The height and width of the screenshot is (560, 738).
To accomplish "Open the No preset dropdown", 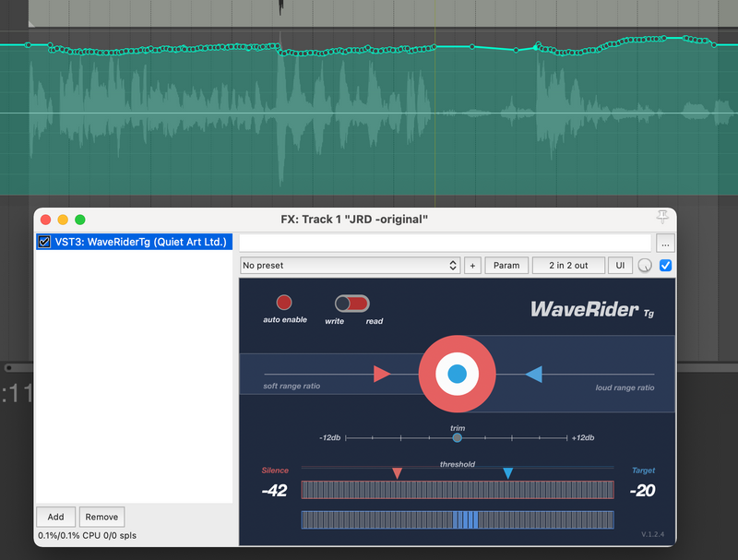I will tap(349, 266).
